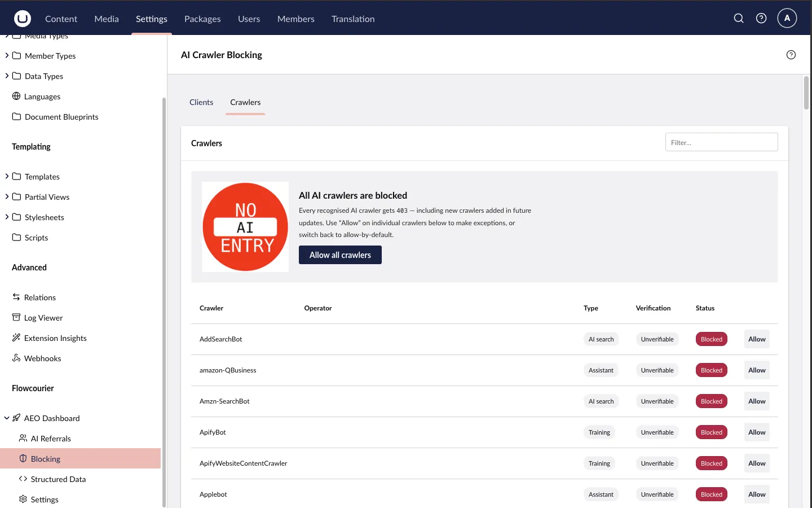This screenshot has height=508, width=812.
Task: Click the Assistant tag for amazon-QBusiness
Action: click(x=601, y=370)
